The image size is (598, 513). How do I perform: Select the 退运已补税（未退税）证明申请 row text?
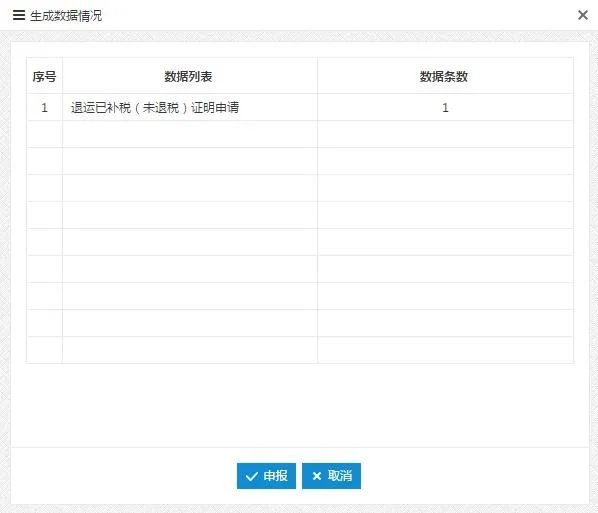(x=155, y=108)
